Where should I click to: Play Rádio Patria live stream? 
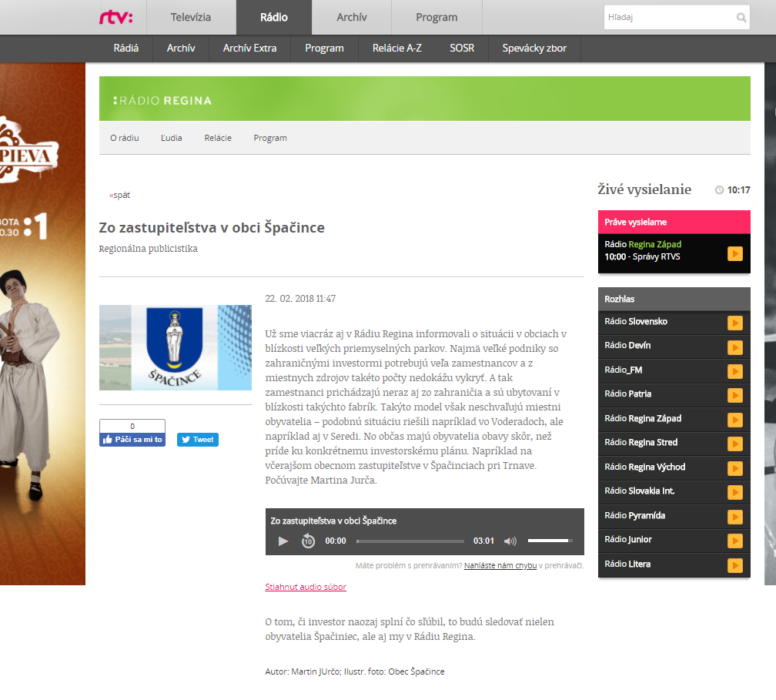[x=734, y=396]
